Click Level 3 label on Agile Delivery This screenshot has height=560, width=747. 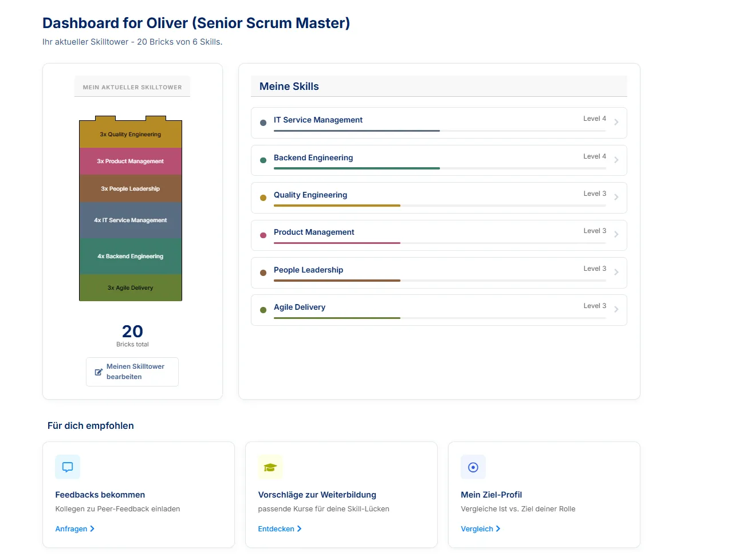[595, 306]
